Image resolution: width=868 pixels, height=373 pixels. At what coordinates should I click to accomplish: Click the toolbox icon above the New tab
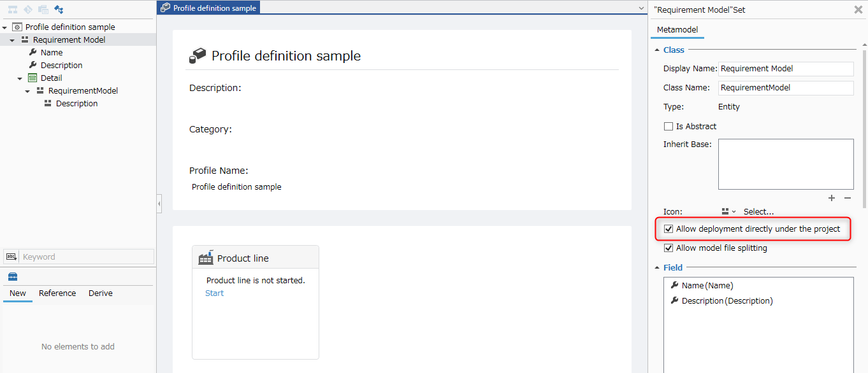(13, 277)
